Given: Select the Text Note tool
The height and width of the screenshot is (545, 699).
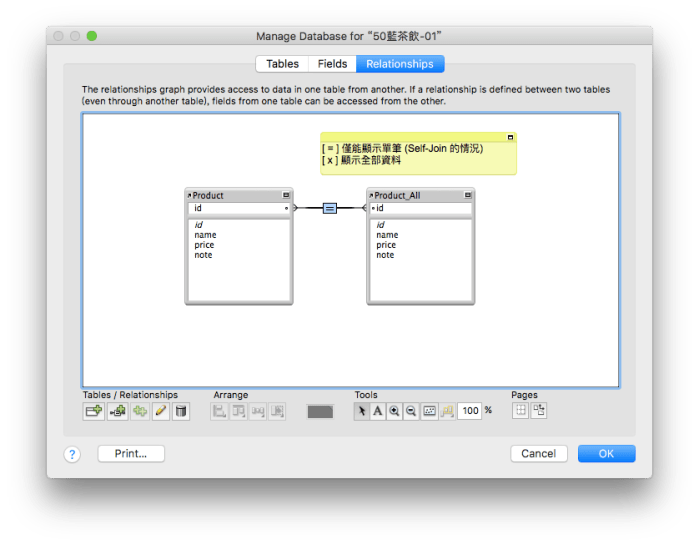Looking at the screenshot, I should pyautogui.click(x=378, y=411).
